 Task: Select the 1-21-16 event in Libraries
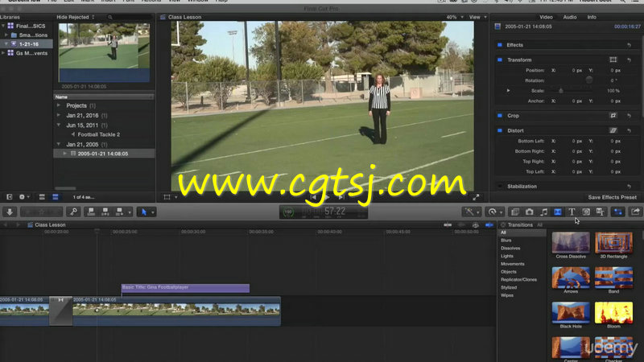point(27,44)
